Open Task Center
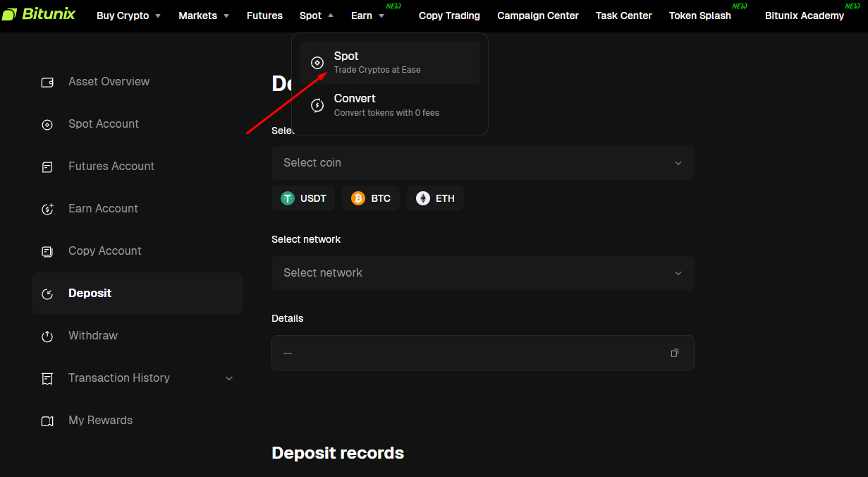The height and width of the screenshot is (477, 868). point(624,16)
